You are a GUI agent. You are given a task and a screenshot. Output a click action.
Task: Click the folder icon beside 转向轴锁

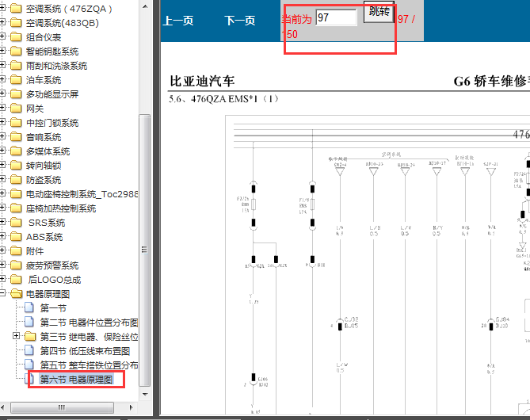point(16,166)
